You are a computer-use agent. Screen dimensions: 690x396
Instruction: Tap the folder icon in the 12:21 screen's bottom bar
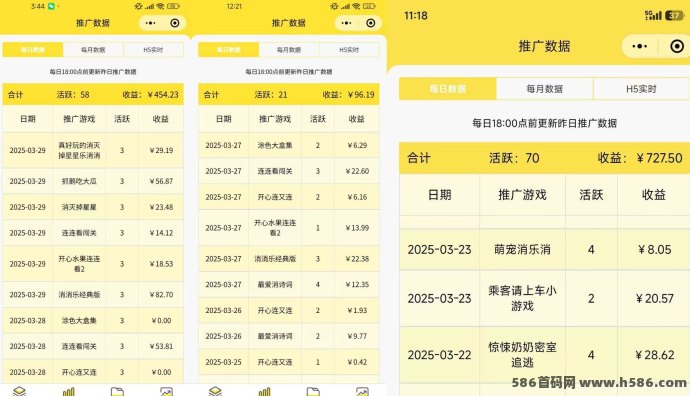(313, 391)
